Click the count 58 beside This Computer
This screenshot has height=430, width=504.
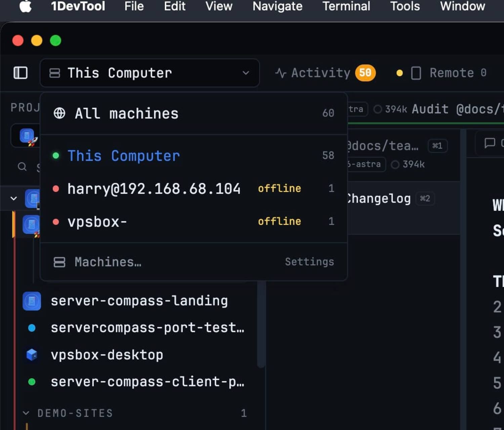328,156
